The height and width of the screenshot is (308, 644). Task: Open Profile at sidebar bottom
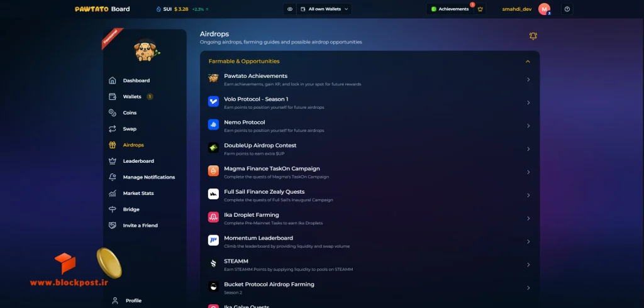(133, 300)
